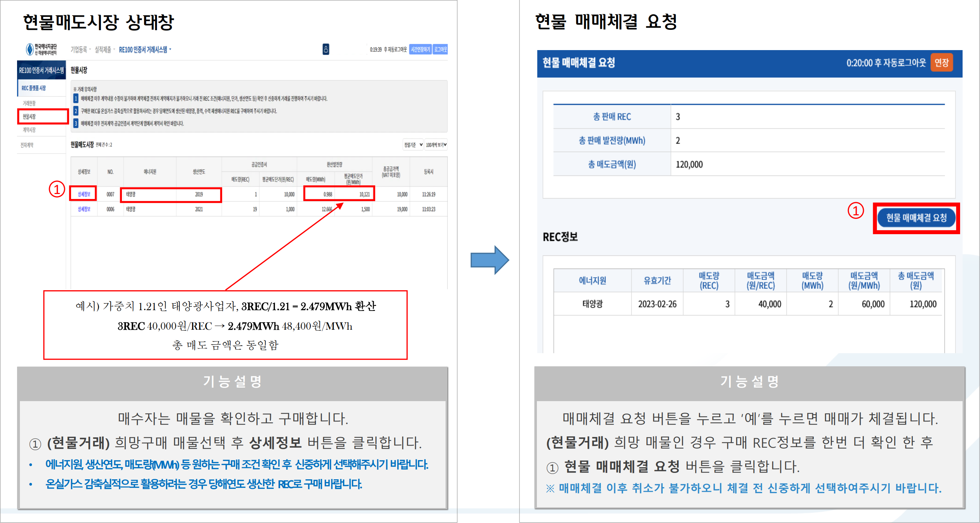Click notice number 1 badge

pyautogui.click(x=76, y=98)
